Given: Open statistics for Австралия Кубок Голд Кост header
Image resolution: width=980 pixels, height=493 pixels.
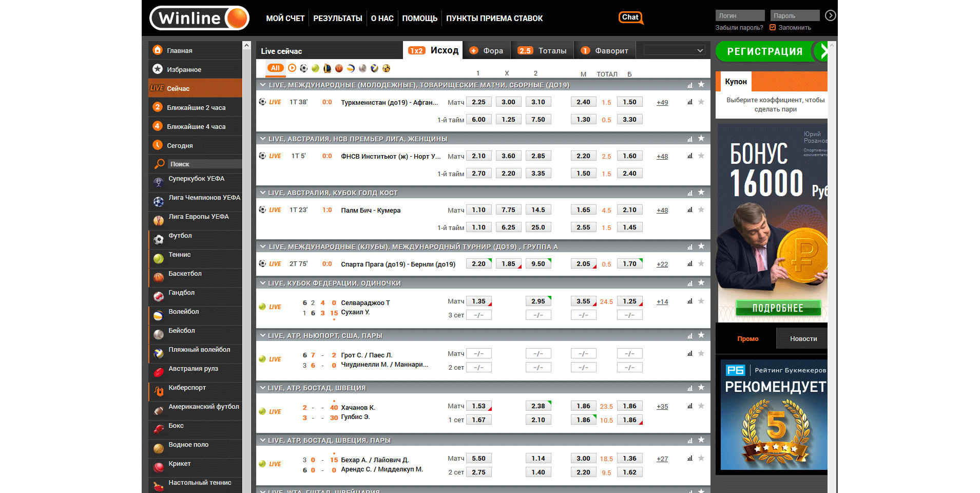Looking at the screenshot, I should [x=690, y=193].
